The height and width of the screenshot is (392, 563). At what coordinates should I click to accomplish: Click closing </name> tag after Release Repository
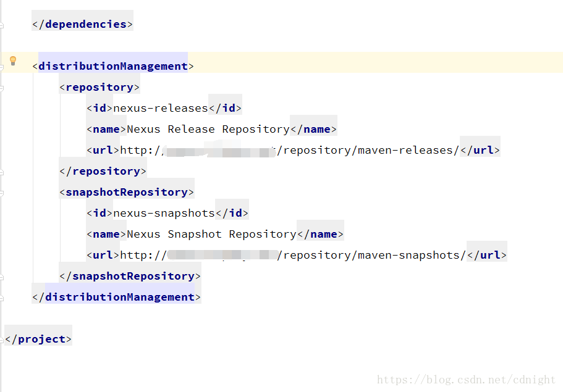tap(313, 129)
